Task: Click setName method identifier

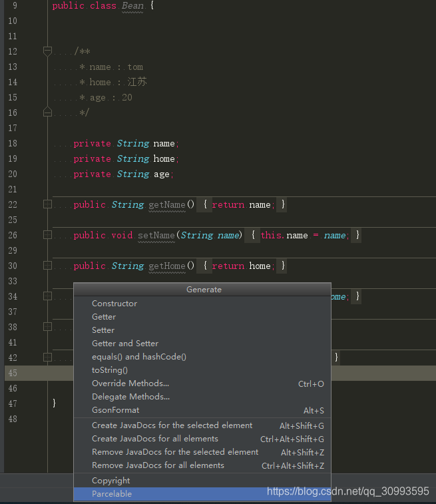Action: coord(156,235)
